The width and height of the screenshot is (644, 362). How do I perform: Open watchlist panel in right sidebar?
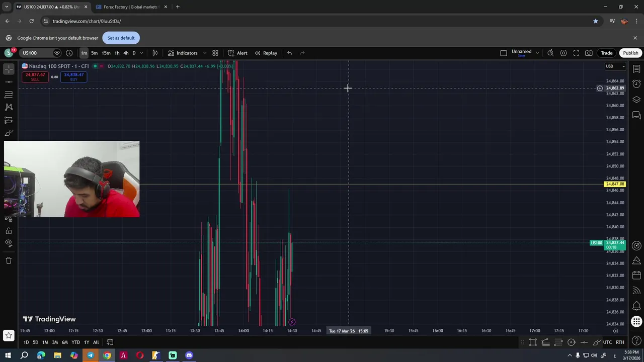[636, 68]
